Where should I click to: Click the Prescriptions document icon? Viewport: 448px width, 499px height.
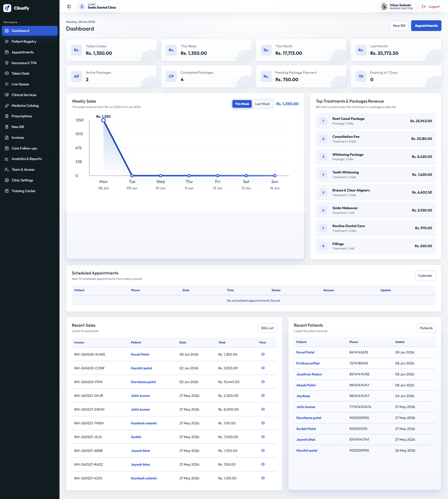click(7, 116)
